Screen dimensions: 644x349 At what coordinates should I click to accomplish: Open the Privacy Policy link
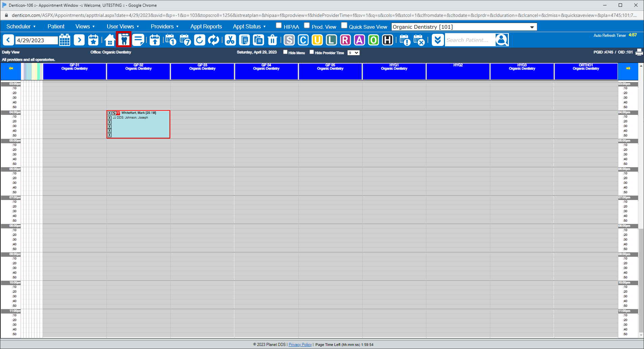(300, 344)
